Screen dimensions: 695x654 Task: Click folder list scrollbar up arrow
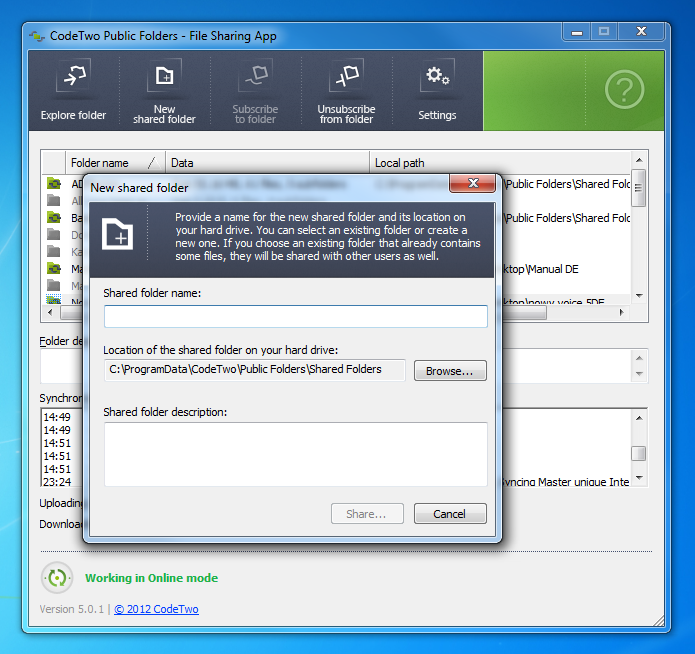639,160
